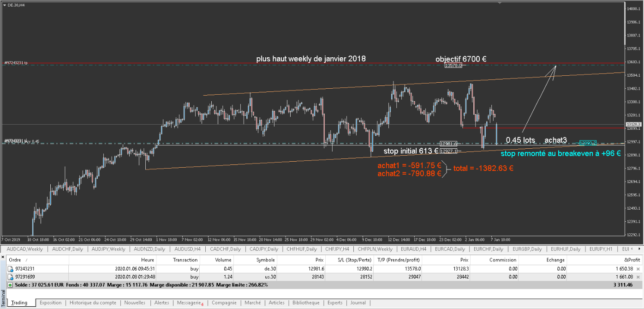This screenshot has height=309, width=644.
Task: Switch to the EURCAD,Daily chart tab
Action: pyautogui.click(x=450, y=249)
